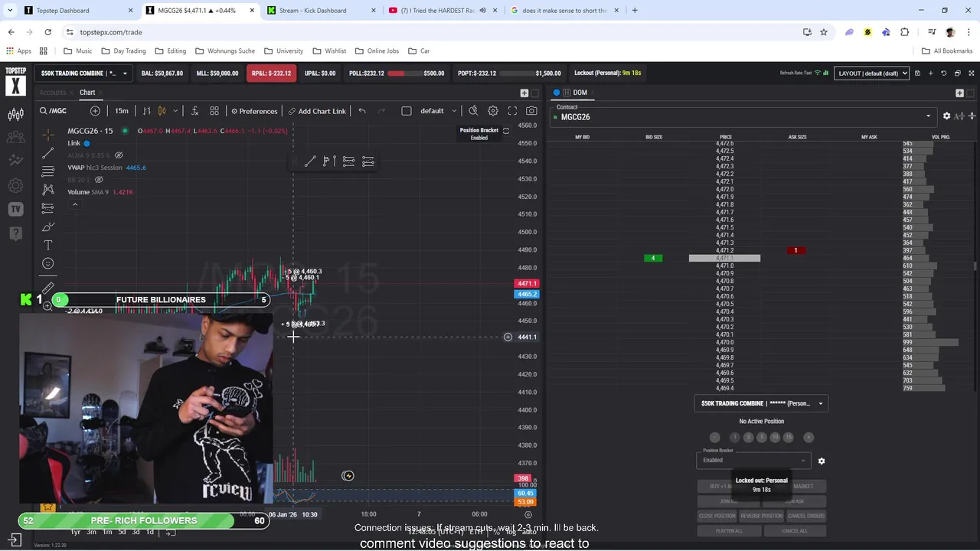Click the floating toolbar trend line icon

click(309, 161)
